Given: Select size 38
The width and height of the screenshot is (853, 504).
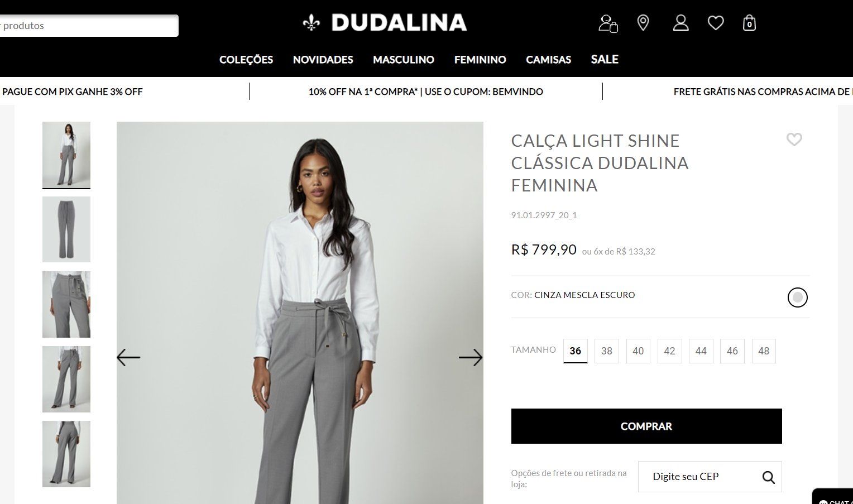Looking at the screenshot, I should [607, 351].
